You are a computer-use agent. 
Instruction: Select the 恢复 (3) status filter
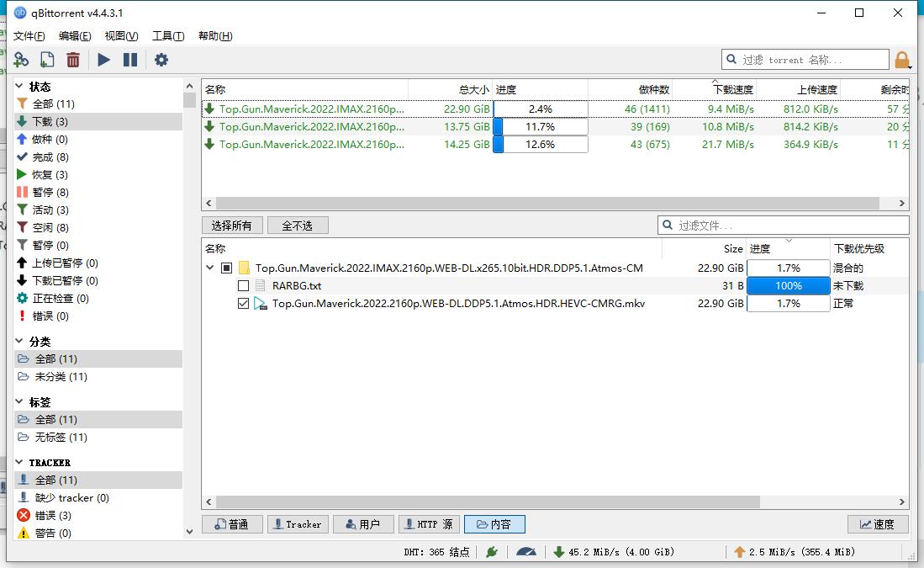point(98,174)
